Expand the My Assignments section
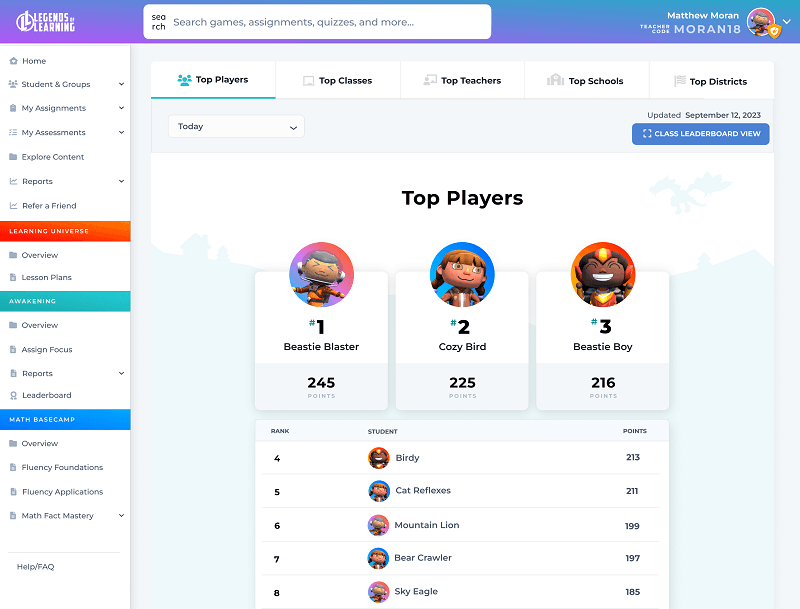The height and width of the screenshot is (609, 800). point(121,108)
